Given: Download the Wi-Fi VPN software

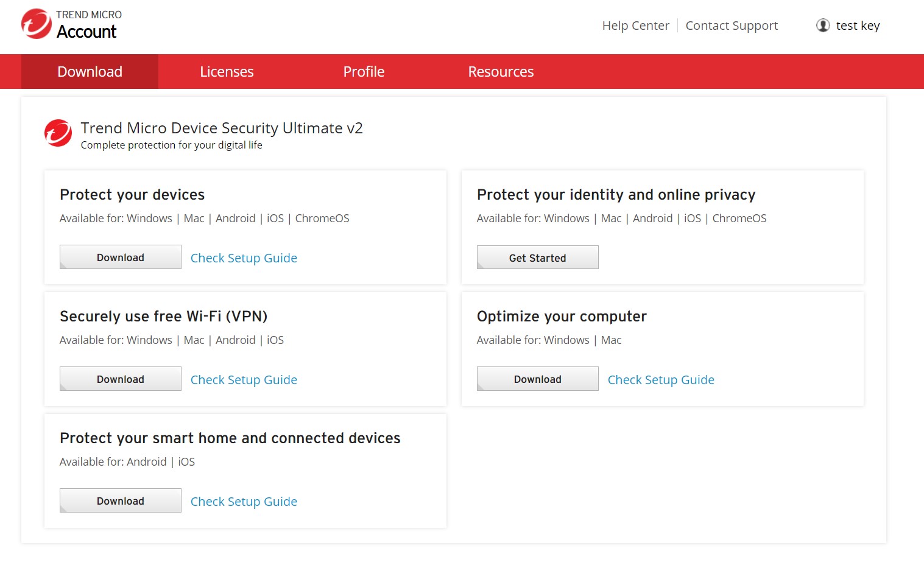Looking at the screenshot, I should 120,378.
